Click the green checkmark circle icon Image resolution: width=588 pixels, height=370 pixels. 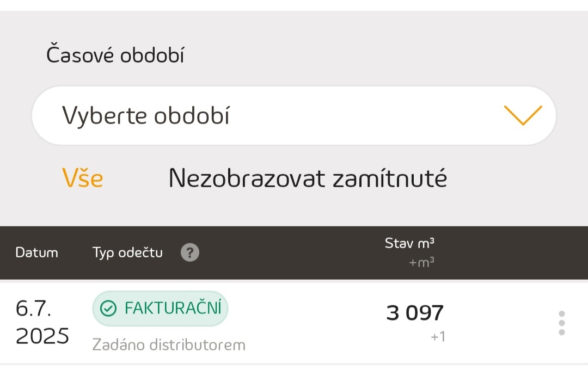coord(109,309)
